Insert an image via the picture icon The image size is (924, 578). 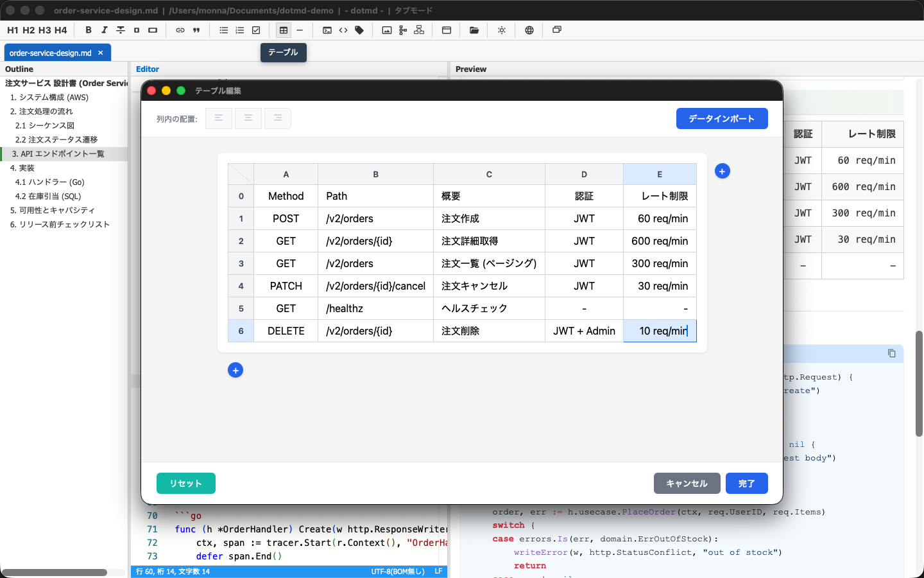pyautogui.click(x=387, y=30)
